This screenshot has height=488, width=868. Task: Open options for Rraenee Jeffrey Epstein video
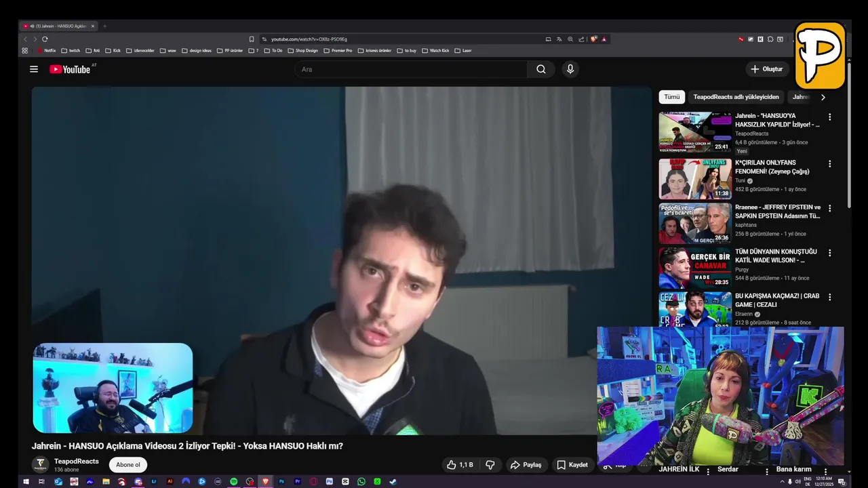[x=829, y=209]
